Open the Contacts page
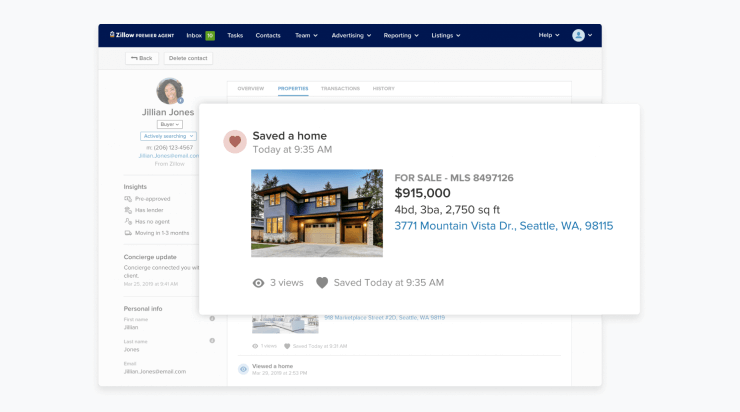 [268, 35]
